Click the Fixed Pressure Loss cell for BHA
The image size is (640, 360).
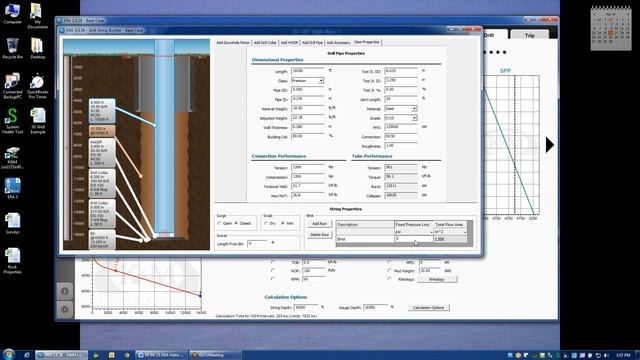coord(414,239)
